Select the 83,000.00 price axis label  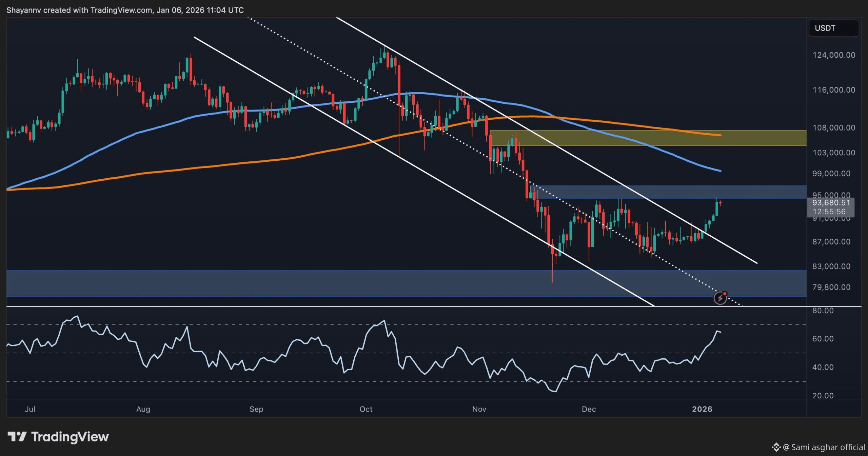[831, 266]
